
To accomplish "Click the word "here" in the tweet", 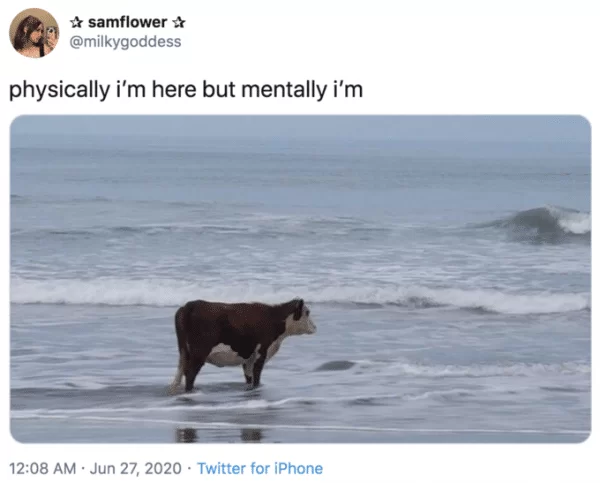I will coord(174,90).
